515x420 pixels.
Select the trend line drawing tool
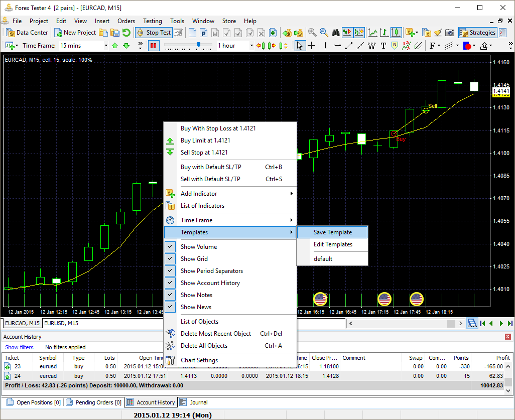click(x=349, y=46)
